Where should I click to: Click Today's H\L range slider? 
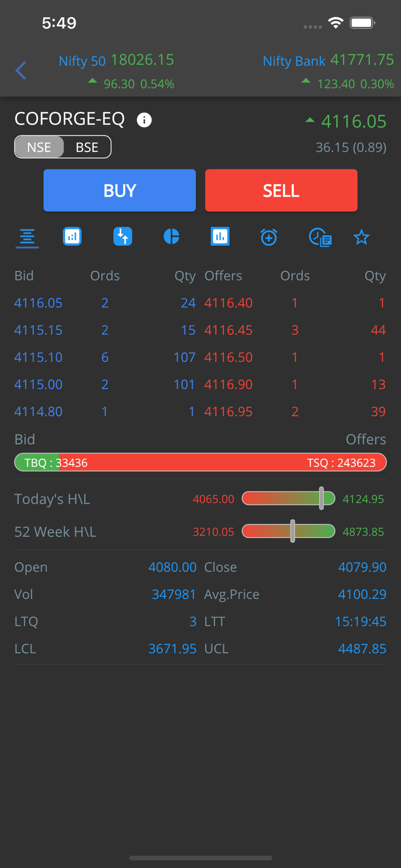point(288,499)
